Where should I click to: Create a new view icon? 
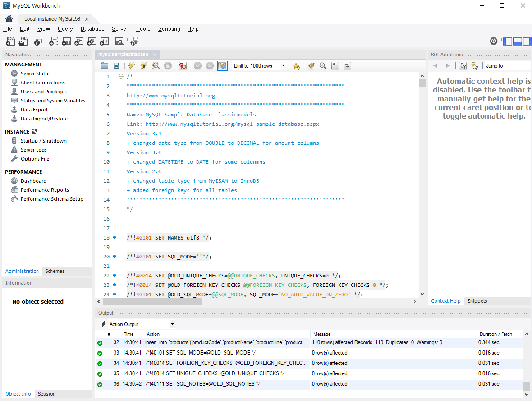tap(79, 41)
